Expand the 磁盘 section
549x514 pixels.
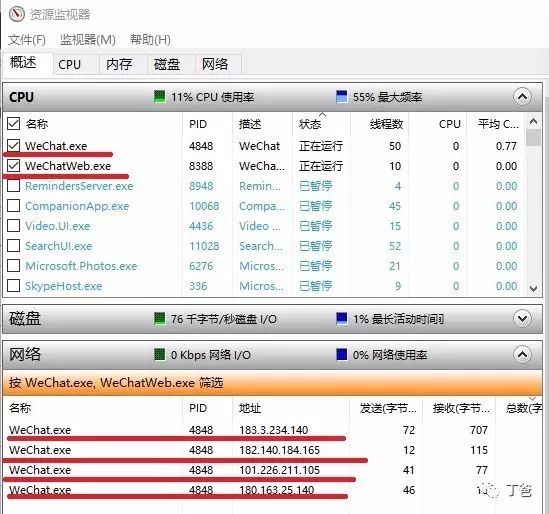tap(522, 318)
